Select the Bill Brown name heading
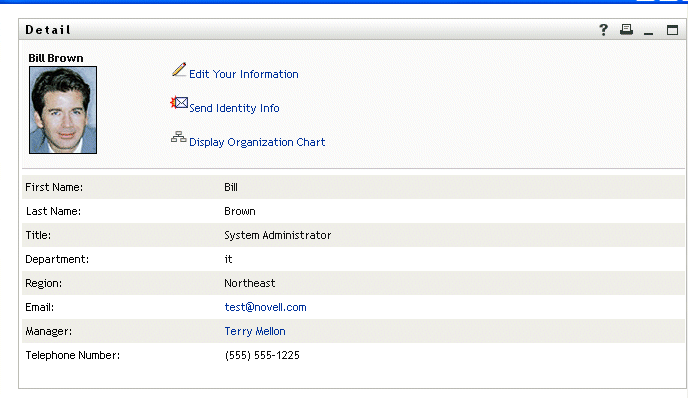Viewport: 688px width, 398px height. [x=56, y=58]
